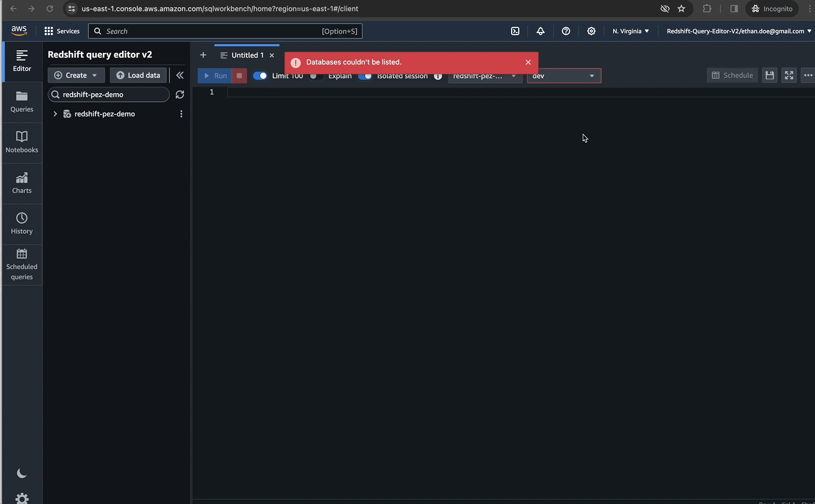Close the Untitled 1 tab

coord(272,55)
